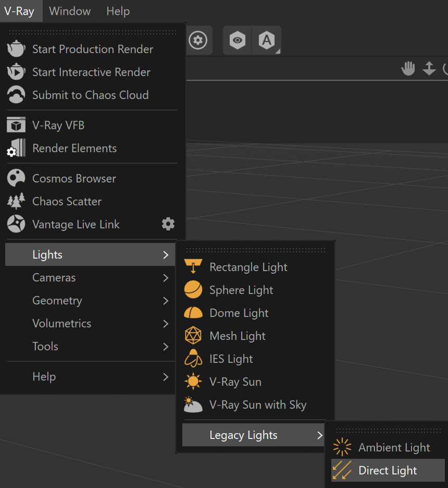Expand the Legacy Lights submenu arrow

320,435
